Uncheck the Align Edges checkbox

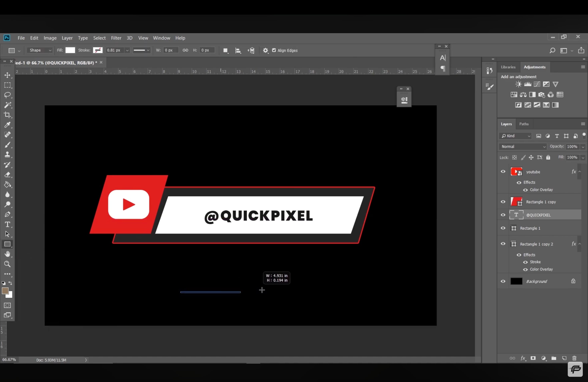point(274,50)
